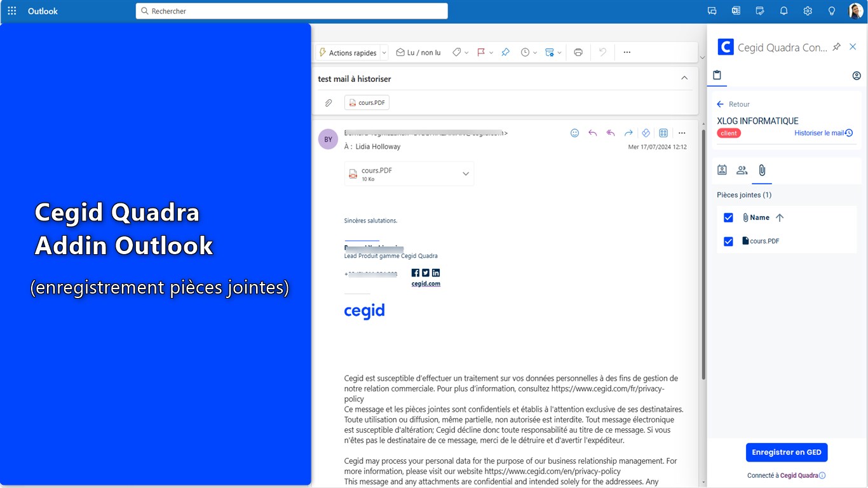Open the Teams chat icon in header
This screenshot has width=868, height=488.
tap(712, 11)
